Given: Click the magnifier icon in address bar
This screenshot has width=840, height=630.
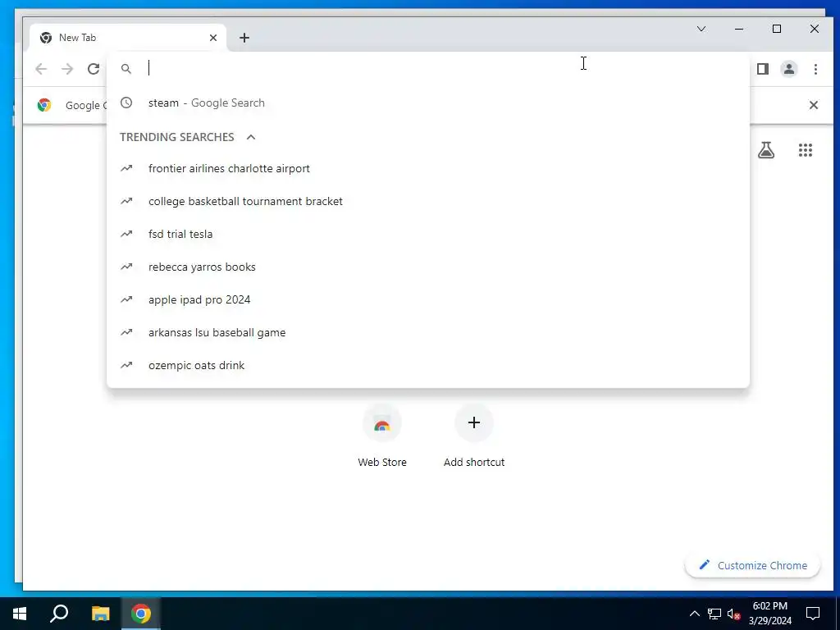Looking at the screenshot, I should click(126, 69).
